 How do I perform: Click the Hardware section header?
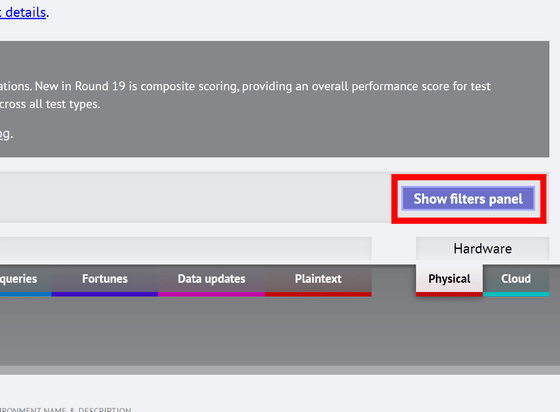pyautogui.click(x=482, y=248)
